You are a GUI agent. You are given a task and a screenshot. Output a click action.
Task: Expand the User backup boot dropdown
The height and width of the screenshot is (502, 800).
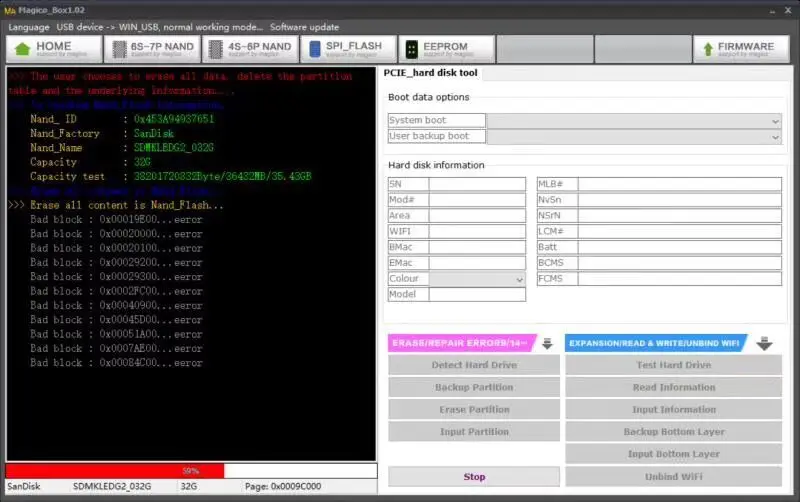click(634, 137)
